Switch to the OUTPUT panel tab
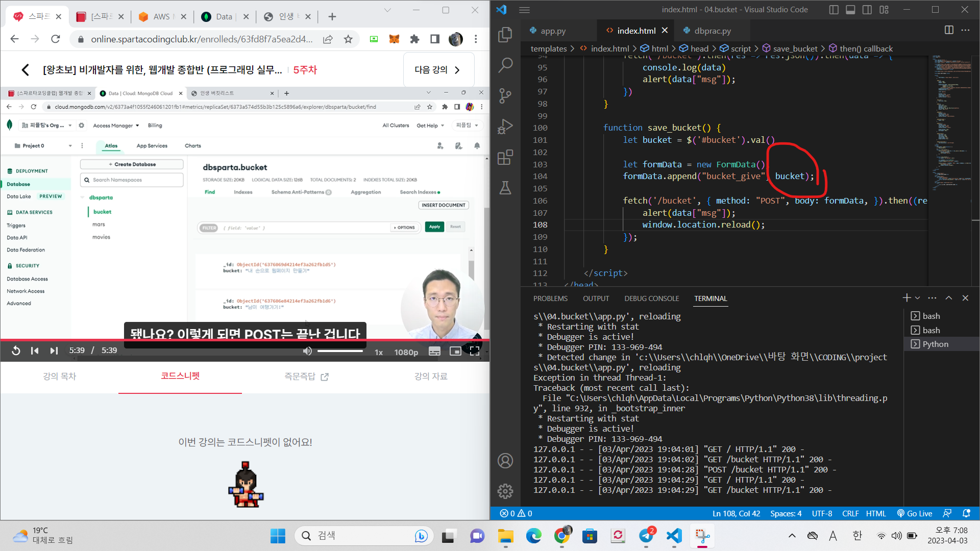This screenshot has width=980, height=551. pyautogui.click(x=596, y=298)
